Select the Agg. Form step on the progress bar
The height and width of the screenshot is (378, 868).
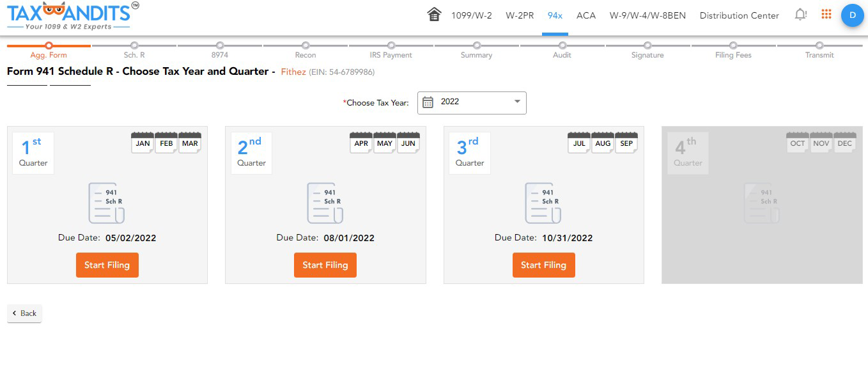(x=48, y=46)
